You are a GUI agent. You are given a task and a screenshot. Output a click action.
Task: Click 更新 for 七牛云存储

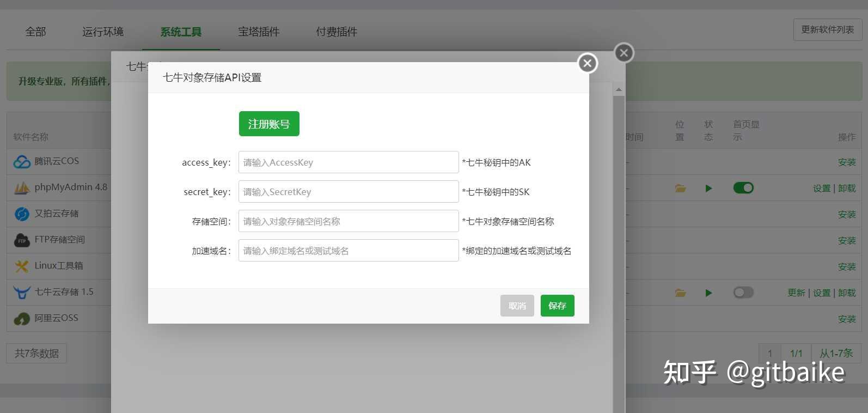796,293
